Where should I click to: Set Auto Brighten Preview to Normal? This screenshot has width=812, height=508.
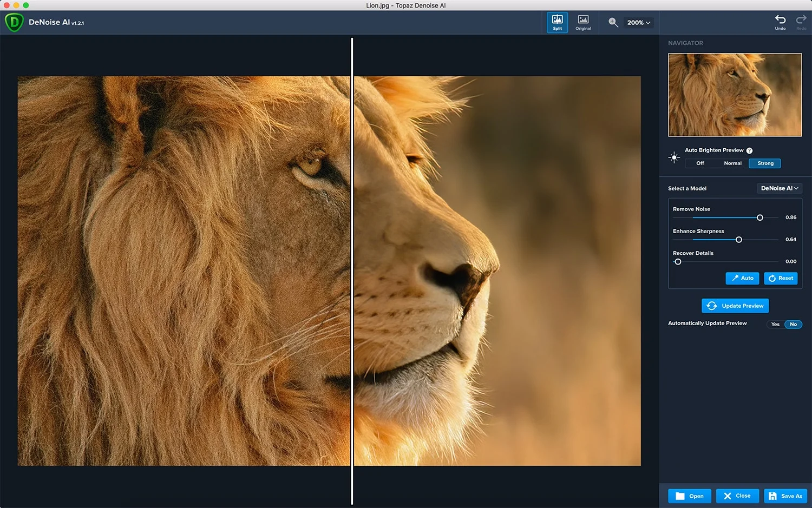point(732,163)
